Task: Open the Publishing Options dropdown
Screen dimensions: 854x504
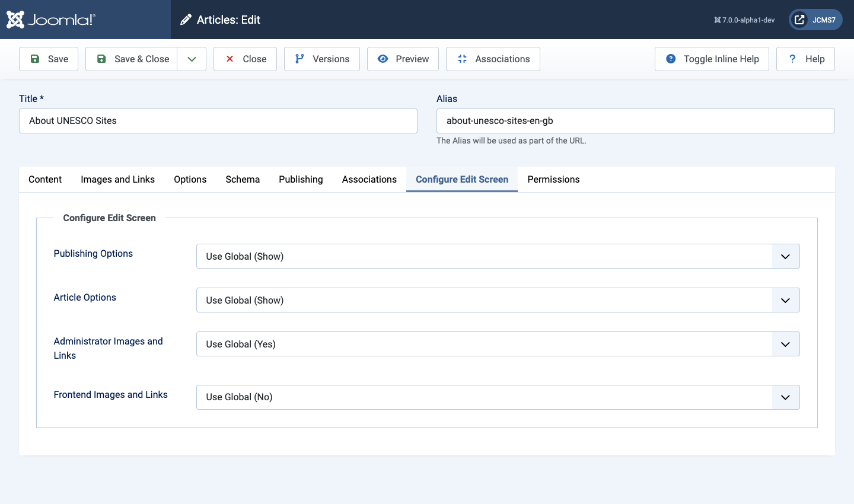Action: click(x=498, y=256)
